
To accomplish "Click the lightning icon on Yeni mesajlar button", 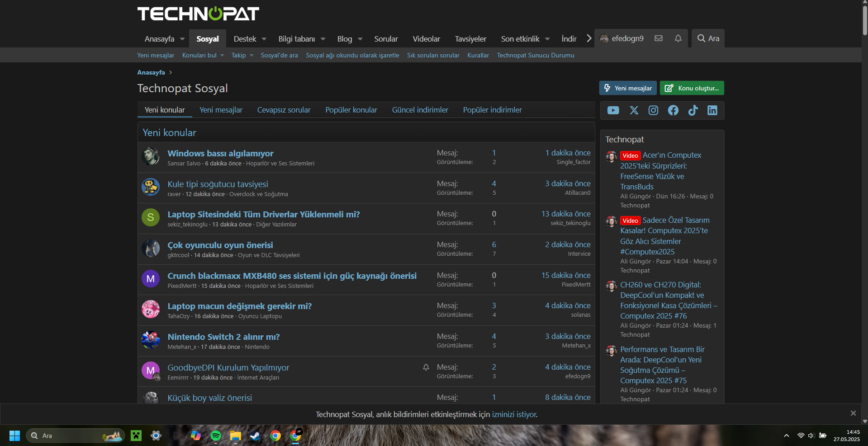I will click(607, 88).
